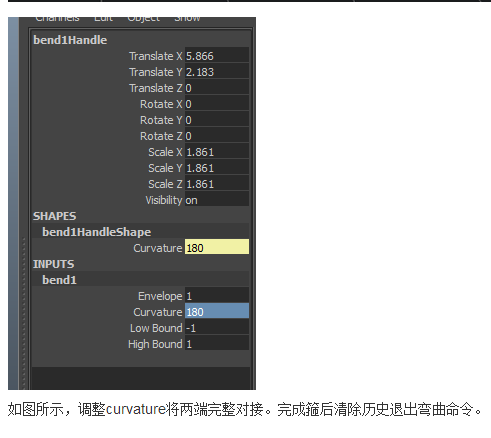This screenshot has height=438, width=491.
Task: Select the Envelope attribute label
Action: (x=160, y=296)
